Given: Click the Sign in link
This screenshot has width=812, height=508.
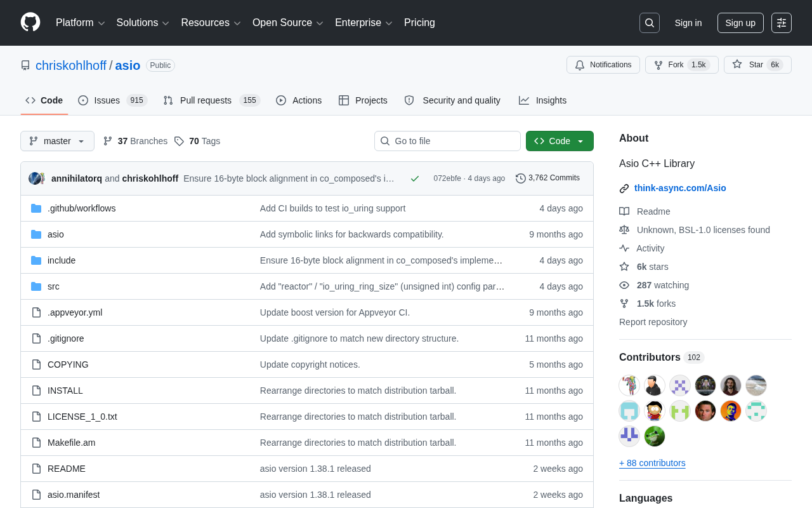Looking at the screenshot, I should pyautogui.click(x=688, y=23).
